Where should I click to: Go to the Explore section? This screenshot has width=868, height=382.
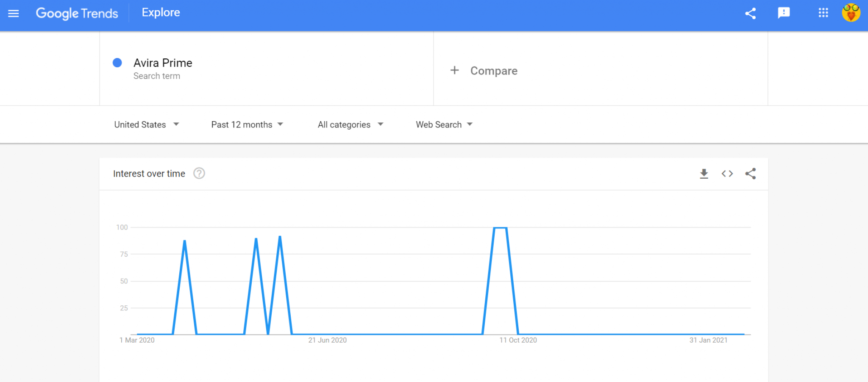161,13
